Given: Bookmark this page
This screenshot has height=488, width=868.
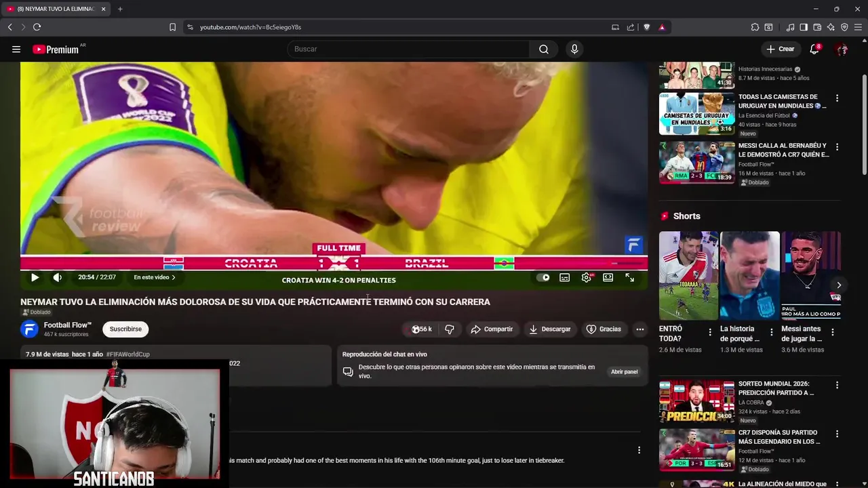Looking at the screenshot, I should (x=172, y=27).
